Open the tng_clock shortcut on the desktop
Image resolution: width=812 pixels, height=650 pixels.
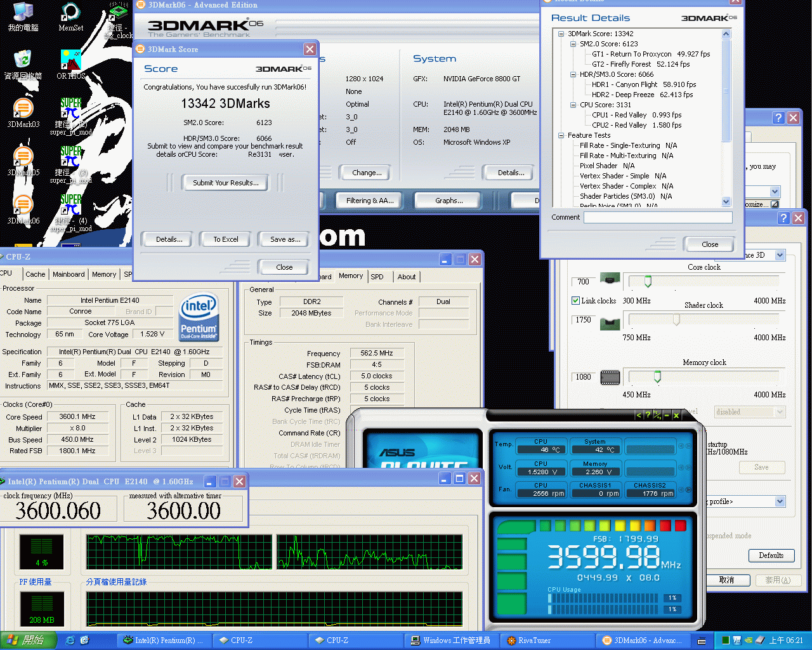tap(118, 21)
